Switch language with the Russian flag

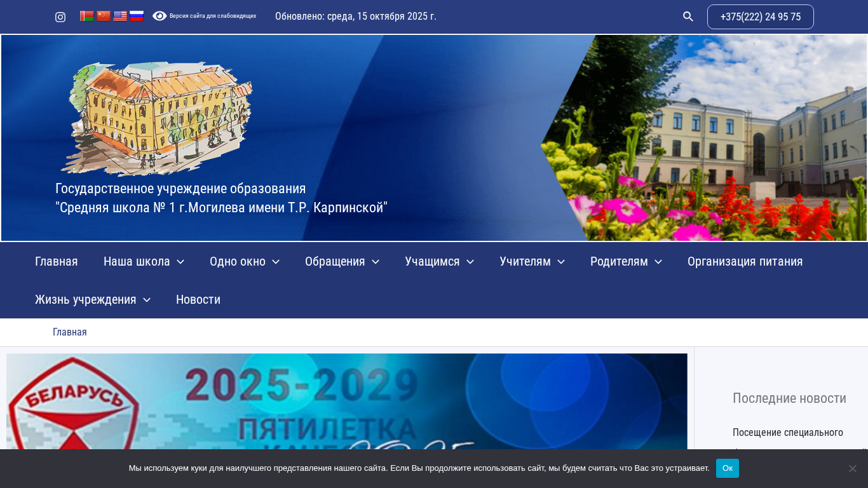[137, 16]
